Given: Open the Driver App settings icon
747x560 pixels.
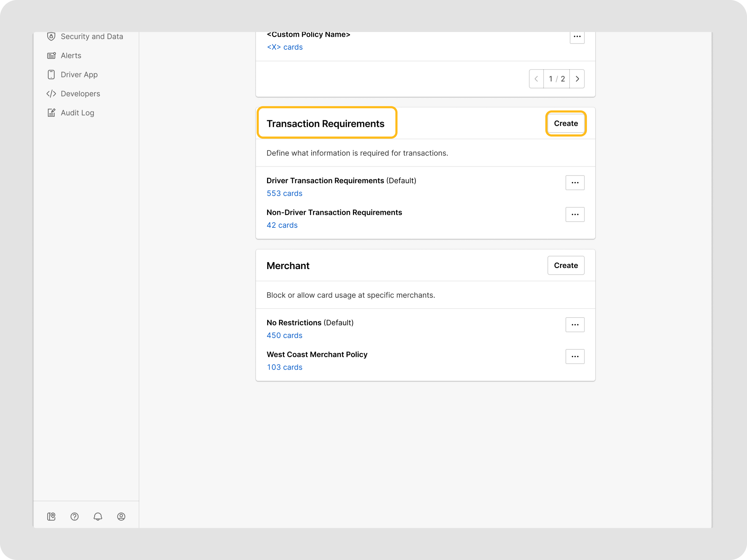Looking at the screenshot, I should click(51, 75).
